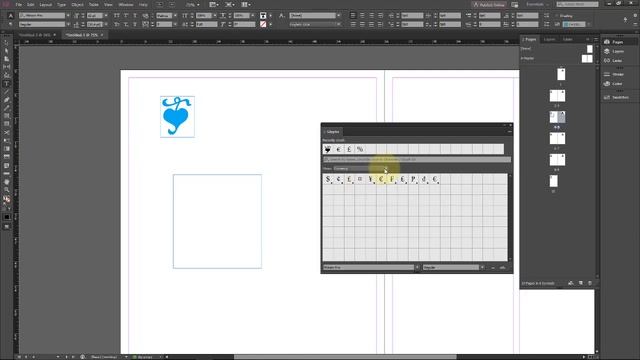Click the Glyphs search field

pyautogui.click(x=417, y=160)
